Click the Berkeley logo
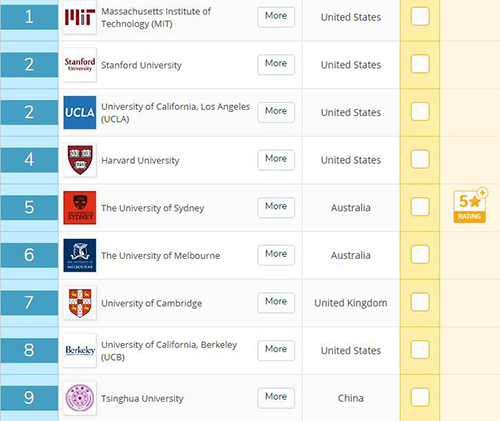Viewport: 500px width, 421px height. (80, 351)
